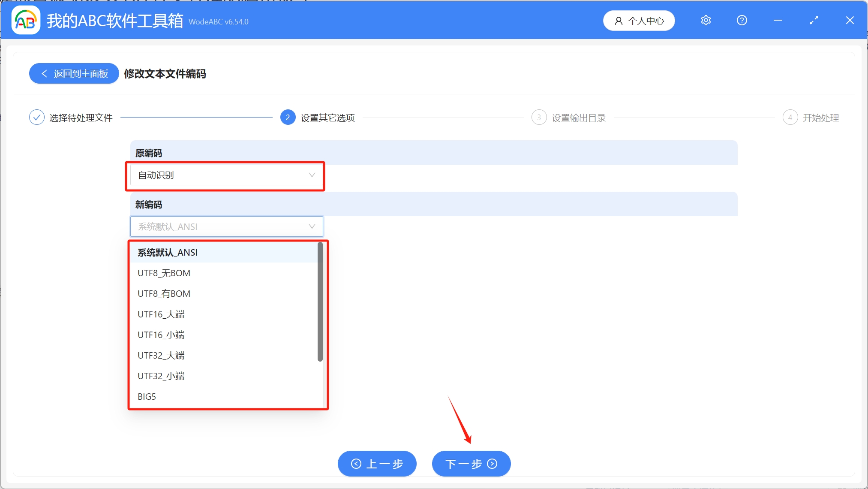Select UTF16_大端 from the dropdown list
868x489 pixels.
(x=161, y=314)
